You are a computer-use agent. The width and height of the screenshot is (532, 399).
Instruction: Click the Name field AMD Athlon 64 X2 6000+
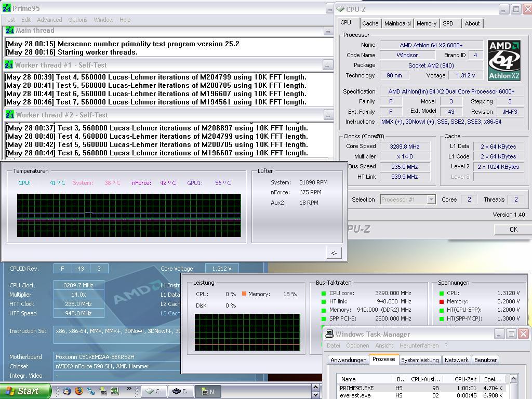431,45
